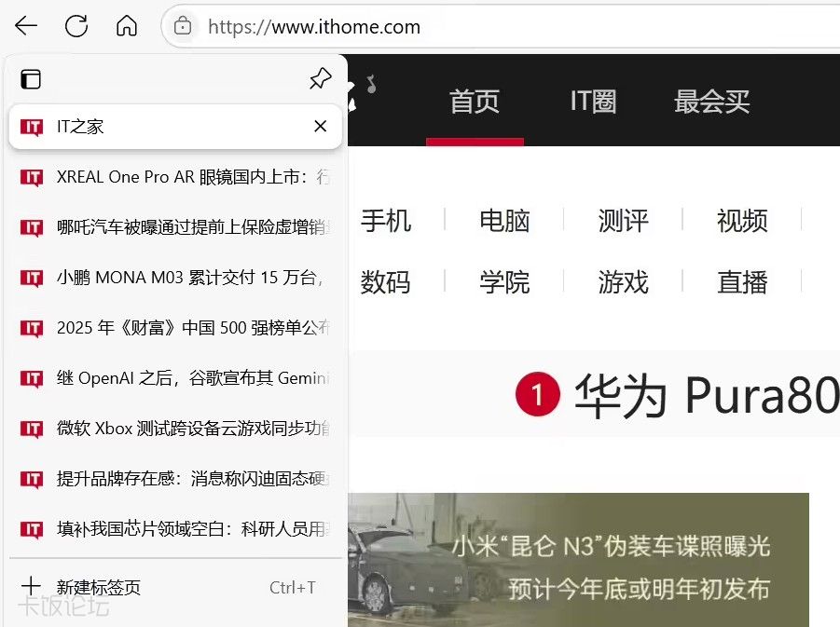Close the IT之家 tab
This screenshot has width=840, height=627.
point(321,127)
